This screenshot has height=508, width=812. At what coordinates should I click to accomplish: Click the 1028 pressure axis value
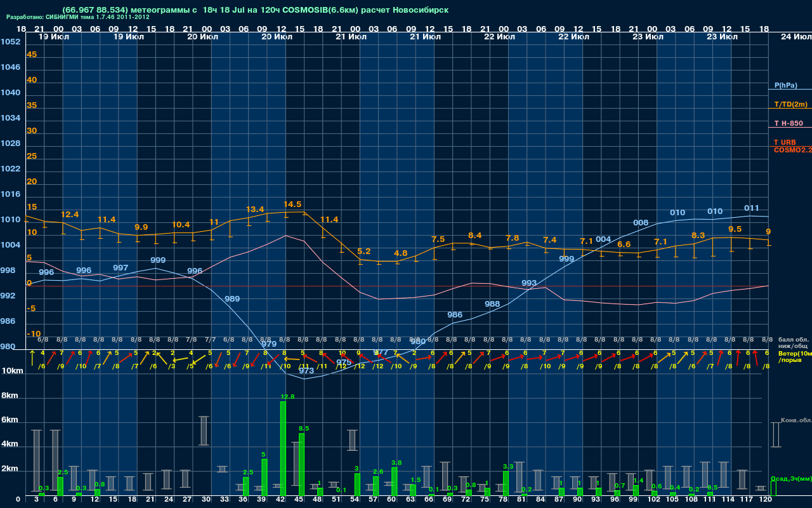10,144
